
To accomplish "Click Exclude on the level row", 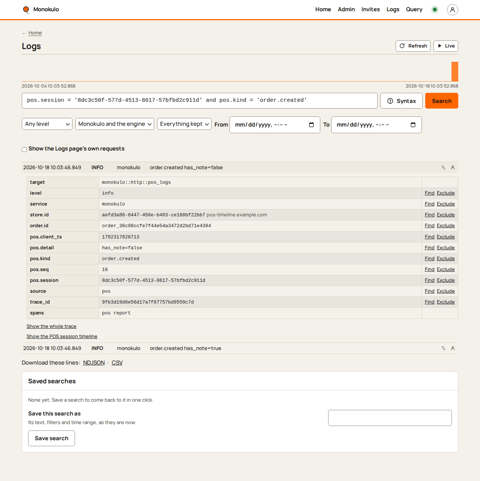I will pyautogui.click(x=446, y=193).
